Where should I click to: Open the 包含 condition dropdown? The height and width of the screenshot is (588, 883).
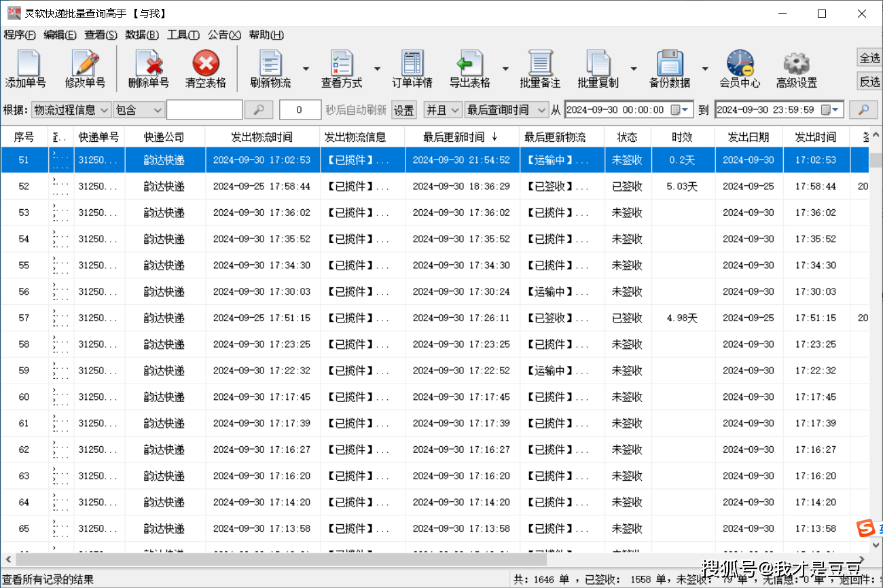pyautogui.click(x=139, y=109)
